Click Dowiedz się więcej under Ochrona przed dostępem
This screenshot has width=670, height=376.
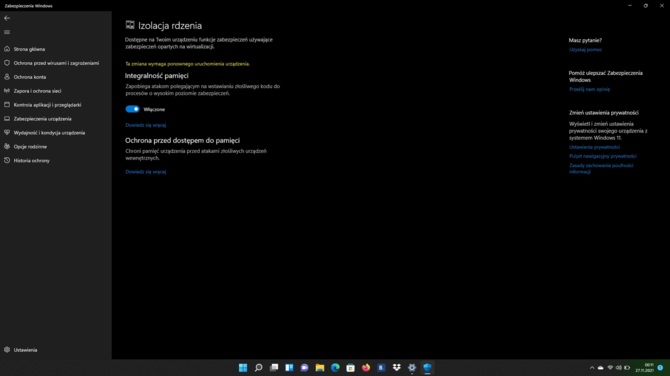point(146,172)
